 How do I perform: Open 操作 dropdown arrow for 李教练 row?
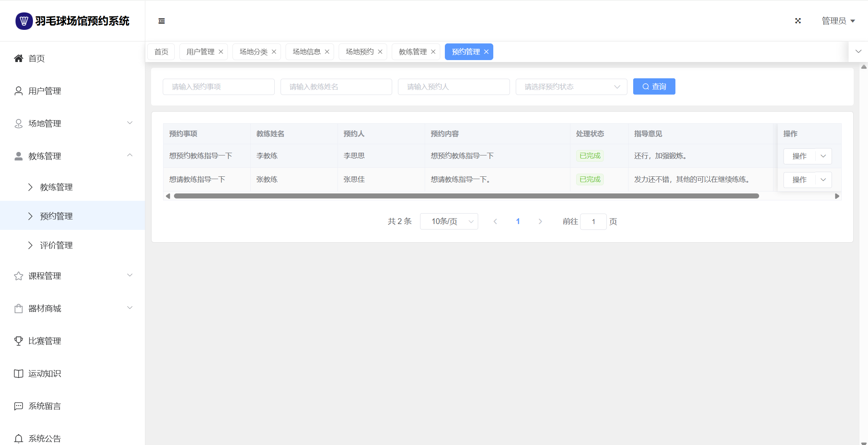pyautogui.click(x=823, y=156)
